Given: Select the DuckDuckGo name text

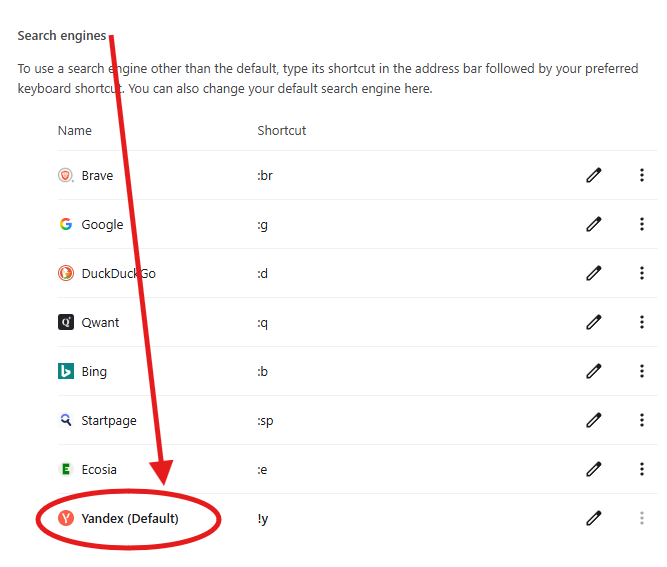Looking at the screenshot, I should pyautogui.click(x=119, y=274).
